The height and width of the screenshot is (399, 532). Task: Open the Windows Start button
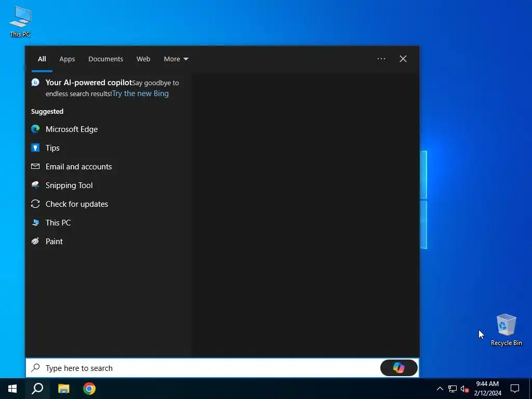coord(12,389)
